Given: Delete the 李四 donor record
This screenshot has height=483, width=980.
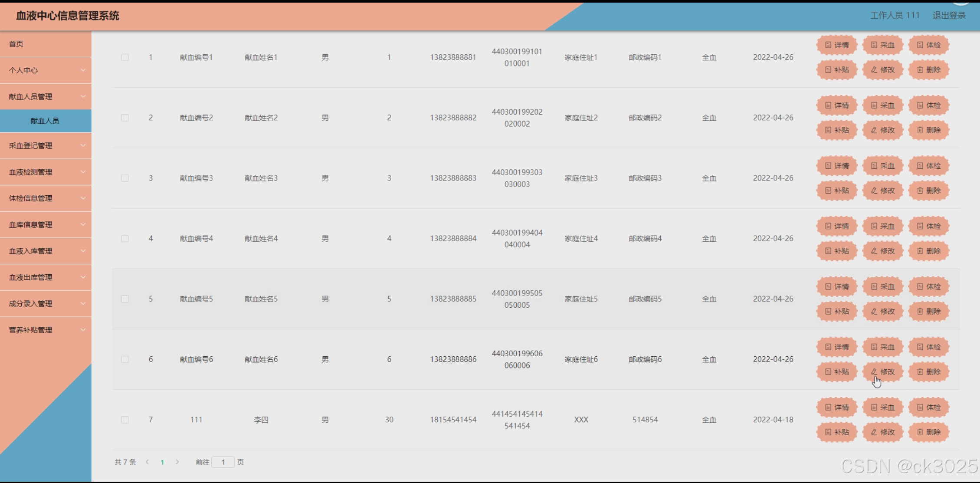Looking at the screenshot, I should 928,432.
